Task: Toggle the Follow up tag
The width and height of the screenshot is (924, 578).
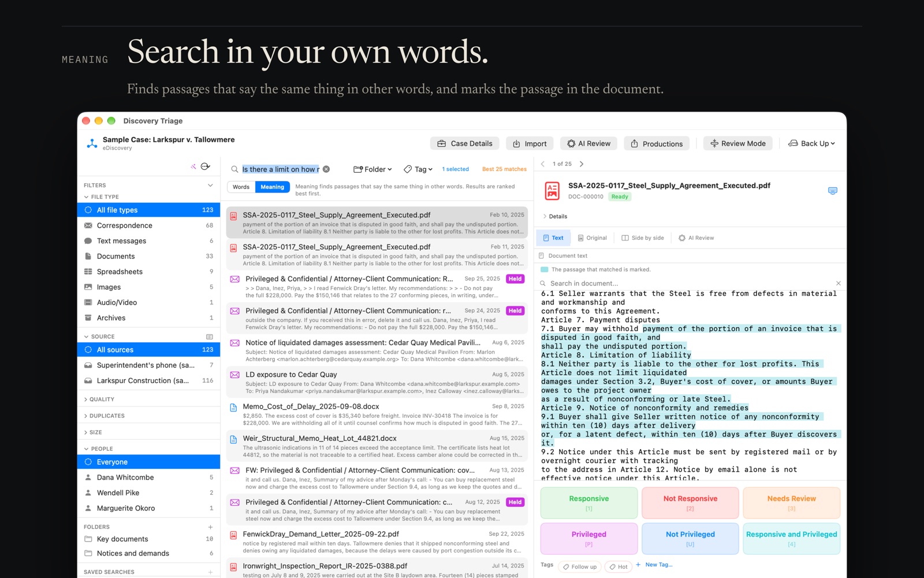Action: pos(580,566)
